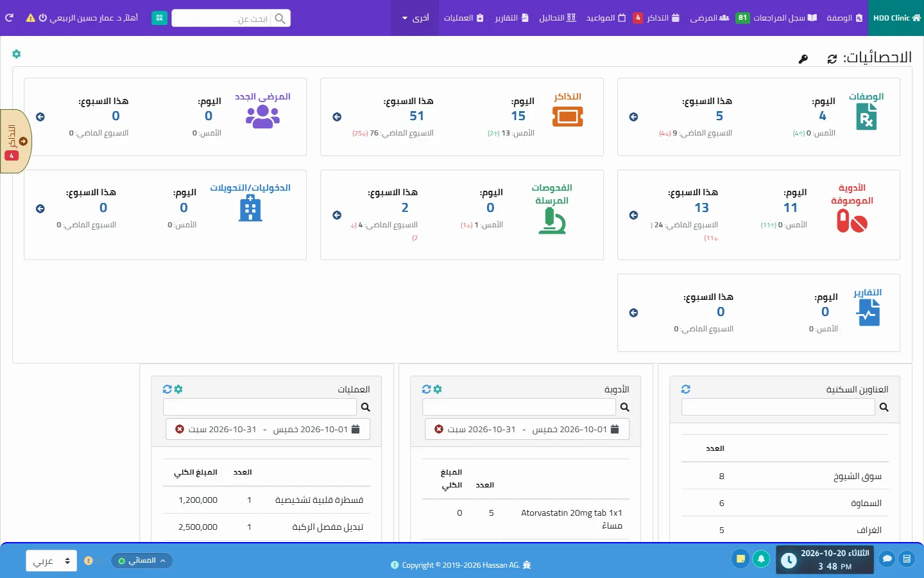
Task: Click the logout power icon by username
Action: click(x=43, y=18)
